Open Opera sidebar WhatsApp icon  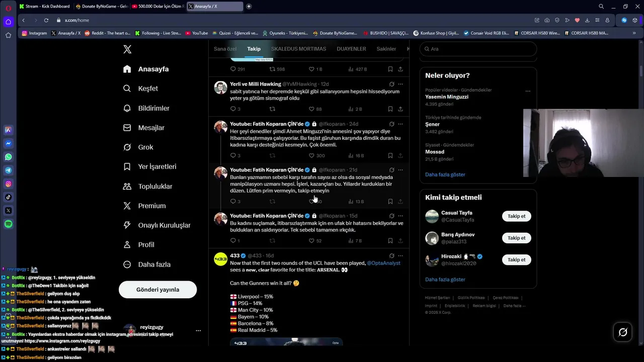pos(8,157)
